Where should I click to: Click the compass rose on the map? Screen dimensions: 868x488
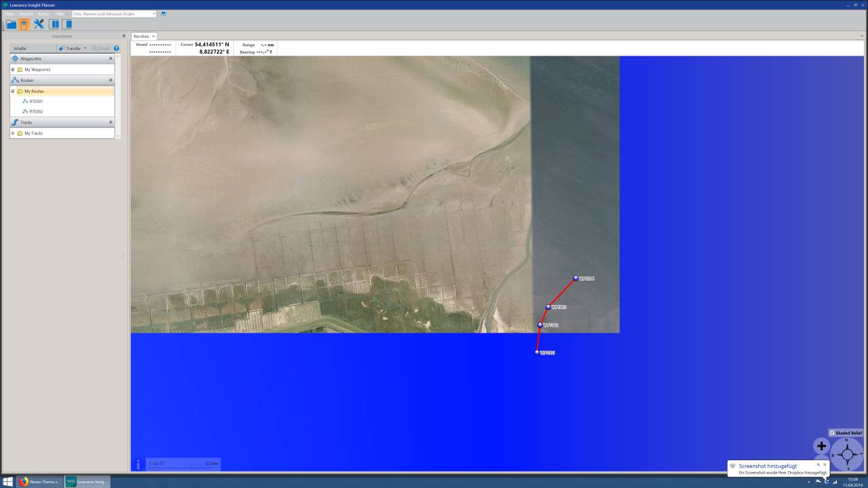coord(847,453)
